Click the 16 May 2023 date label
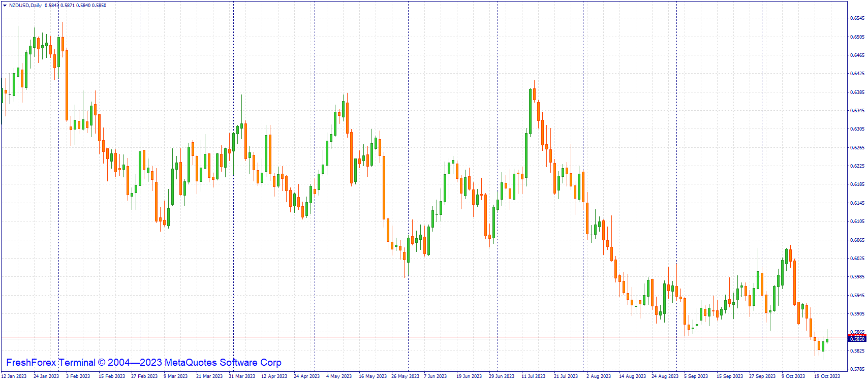The height and width of the screenshot is (382, 868). coord(372,376)
